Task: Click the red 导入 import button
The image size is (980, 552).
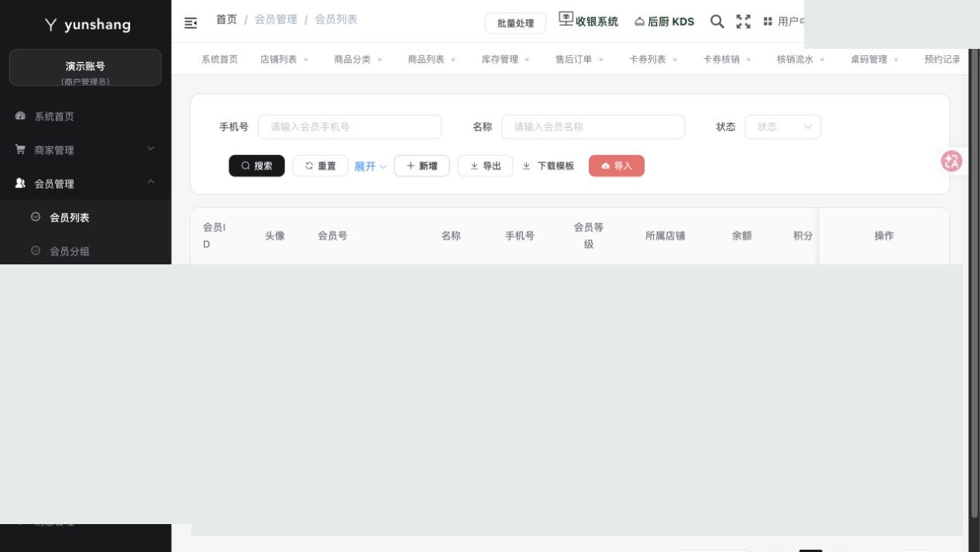Action: click(617, 166)
